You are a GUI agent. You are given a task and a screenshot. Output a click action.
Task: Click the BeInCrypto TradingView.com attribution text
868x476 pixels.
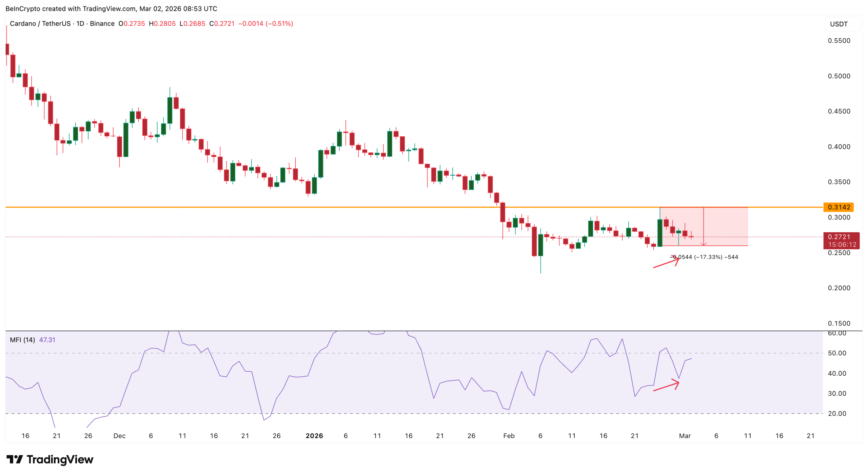coord(111,8)
